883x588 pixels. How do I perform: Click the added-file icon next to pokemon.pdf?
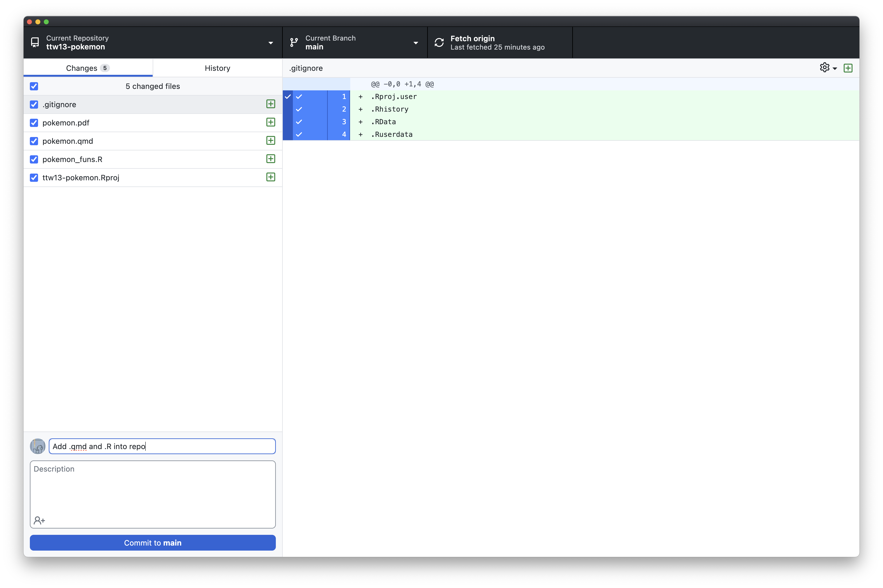270,122
